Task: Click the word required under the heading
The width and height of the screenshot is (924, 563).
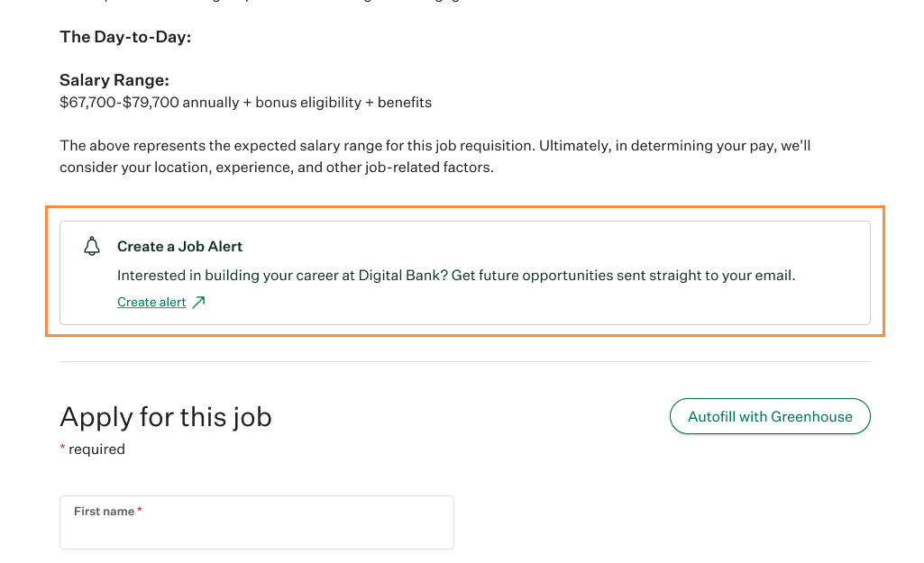Action: (96, 449)
